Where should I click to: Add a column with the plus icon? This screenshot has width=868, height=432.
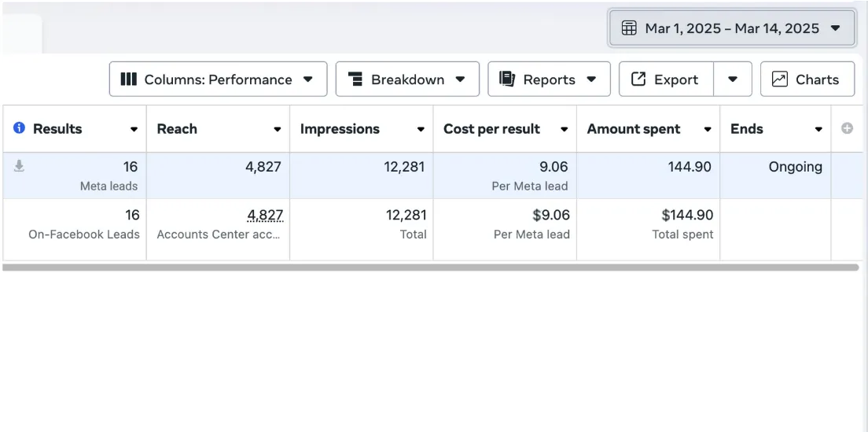(847, 128)
